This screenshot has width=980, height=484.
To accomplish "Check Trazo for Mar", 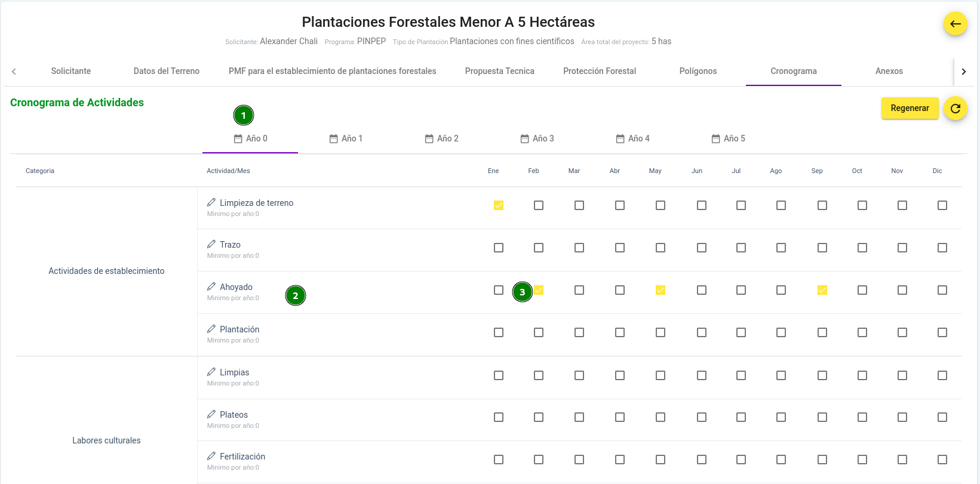I will coord(579,248).
